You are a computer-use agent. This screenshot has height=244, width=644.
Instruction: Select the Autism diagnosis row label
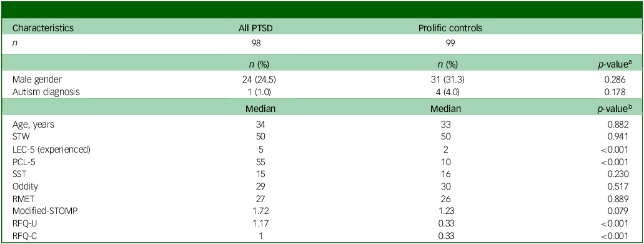click(46, 92)
